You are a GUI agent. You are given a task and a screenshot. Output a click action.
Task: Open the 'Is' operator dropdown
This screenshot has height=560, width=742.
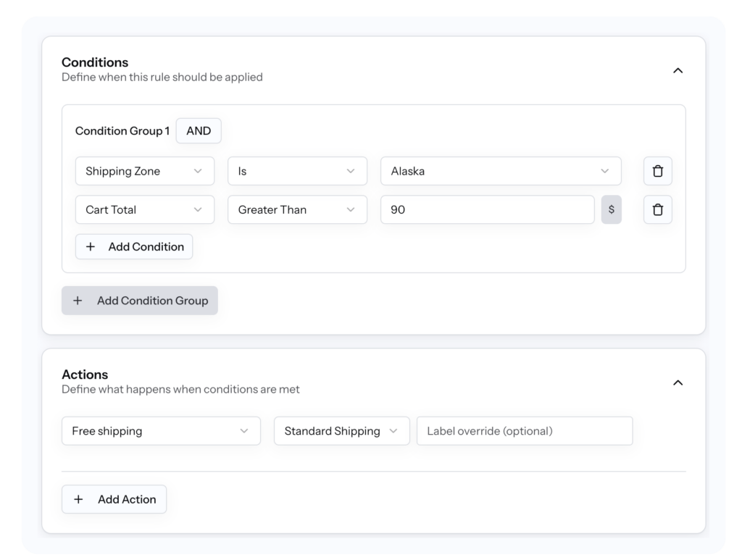tap(297, 171)
